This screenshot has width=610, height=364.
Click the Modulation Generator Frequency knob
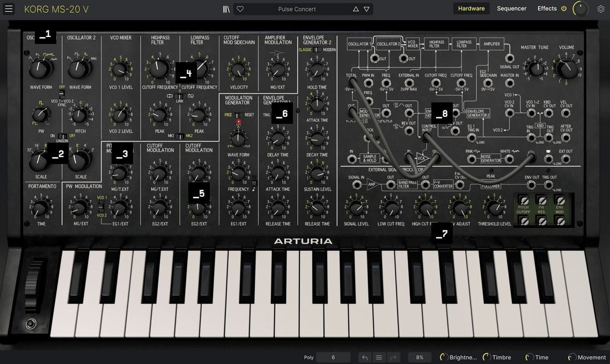point(238,174)
